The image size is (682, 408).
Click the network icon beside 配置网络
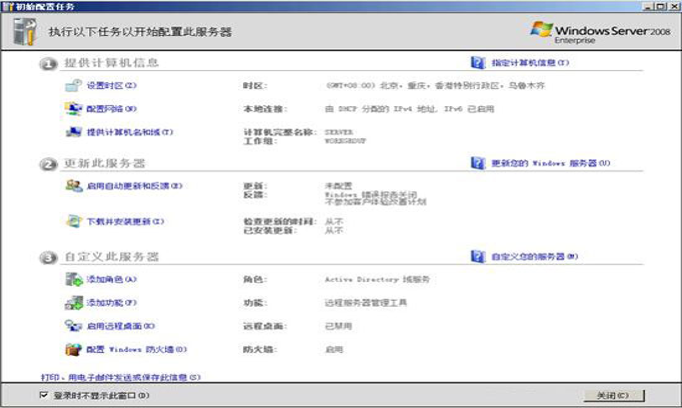[72, 108]
